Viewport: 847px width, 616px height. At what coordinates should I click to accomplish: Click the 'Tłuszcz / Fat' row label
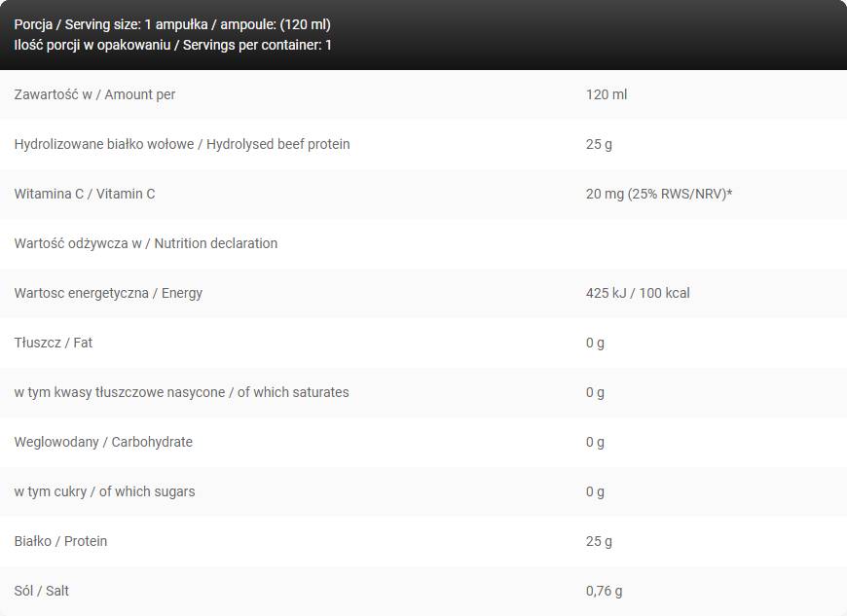pyautogui.click(x=54, y=343)
